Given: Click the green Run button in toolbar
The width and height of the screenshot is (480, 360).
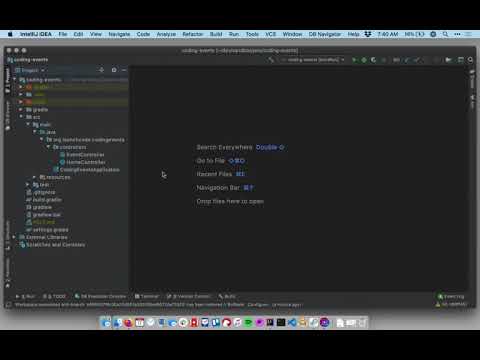Looking at the screenshot, I should 354,60.
